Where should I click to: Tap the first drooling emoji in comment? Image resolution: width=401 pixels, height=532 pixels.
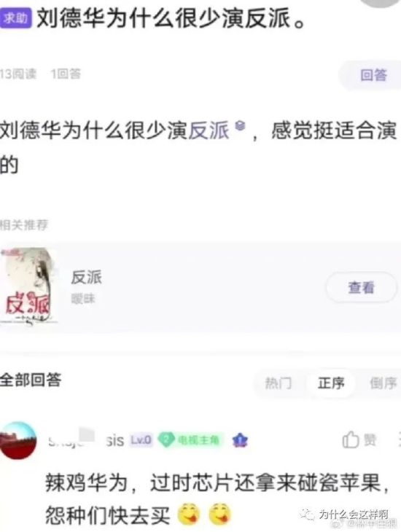click(189, 515)
